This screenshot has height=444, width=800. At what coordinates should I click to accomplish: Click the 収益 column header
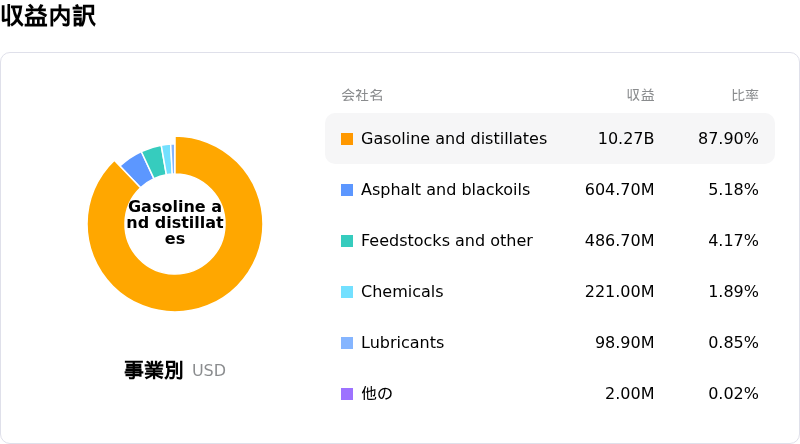[x=640, y=95]
